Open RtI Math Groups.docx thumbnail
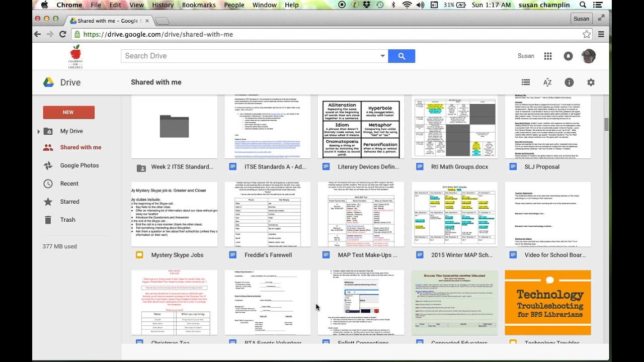Image resolution: width=644 pixels, height=362 pixels. pyautogui.click(x=455, y=126)
